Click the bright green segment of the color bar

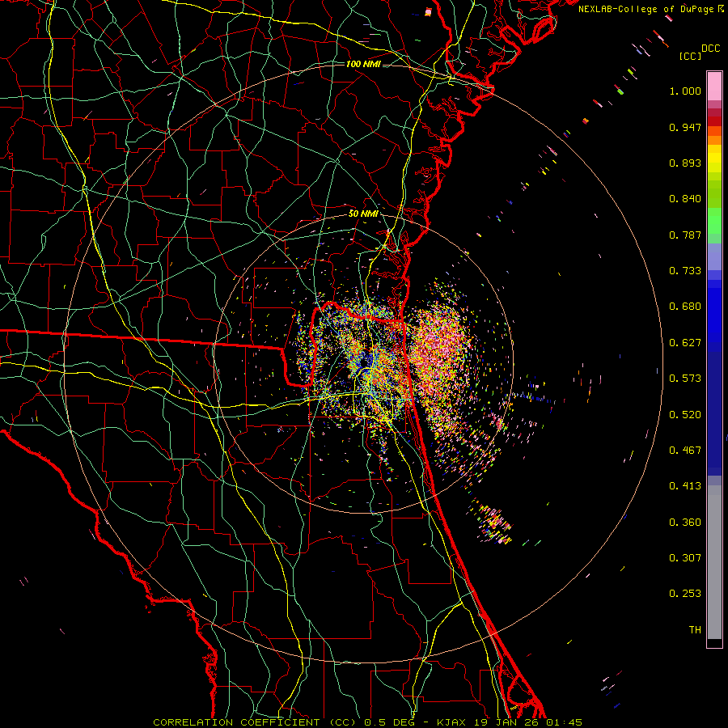pyautogui.click(x=714, y=221)
